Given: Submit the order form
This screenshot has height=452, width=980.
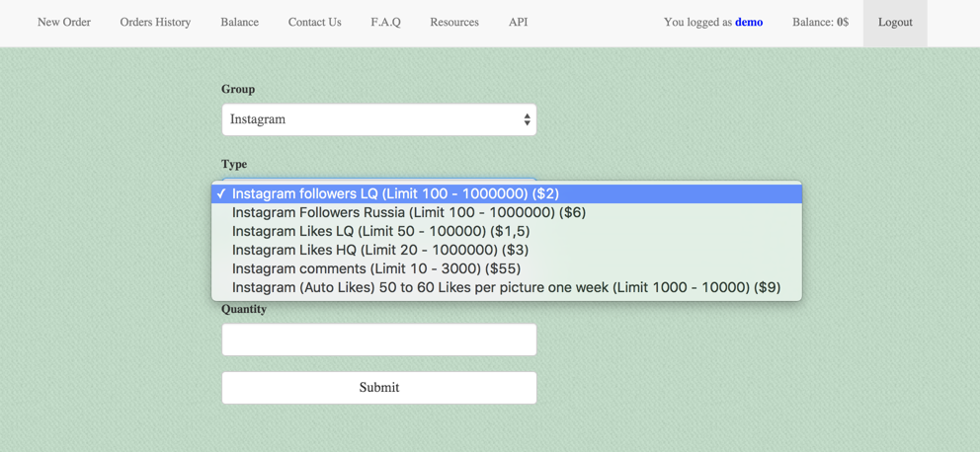Looking at the screenshot, I should (x=379, y=388).
